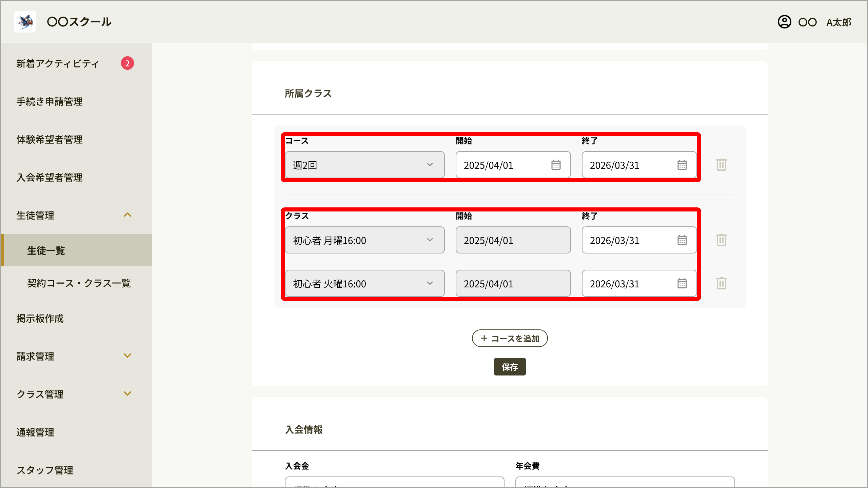
Task: Click the 所属クラス section heading
Action: (308, 94)
